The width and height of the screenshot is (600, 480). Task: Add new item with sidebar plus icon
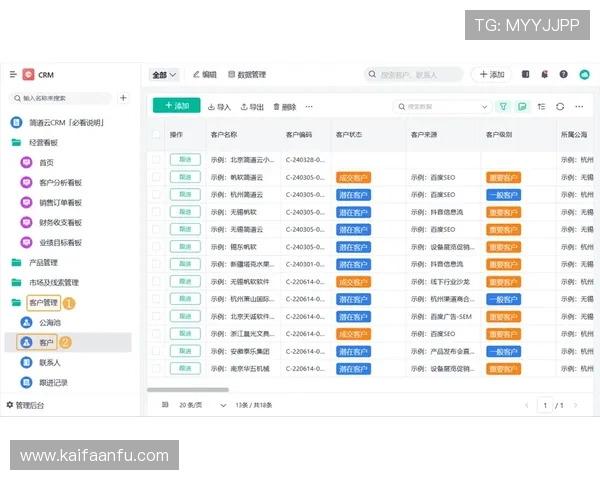pos(123,98)
